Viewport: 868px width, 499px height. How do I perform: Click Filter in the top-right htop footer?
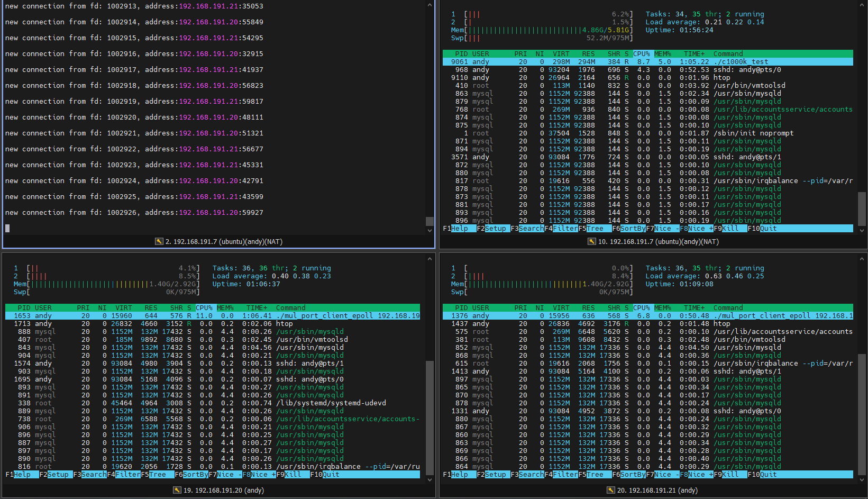coord(565,229)
